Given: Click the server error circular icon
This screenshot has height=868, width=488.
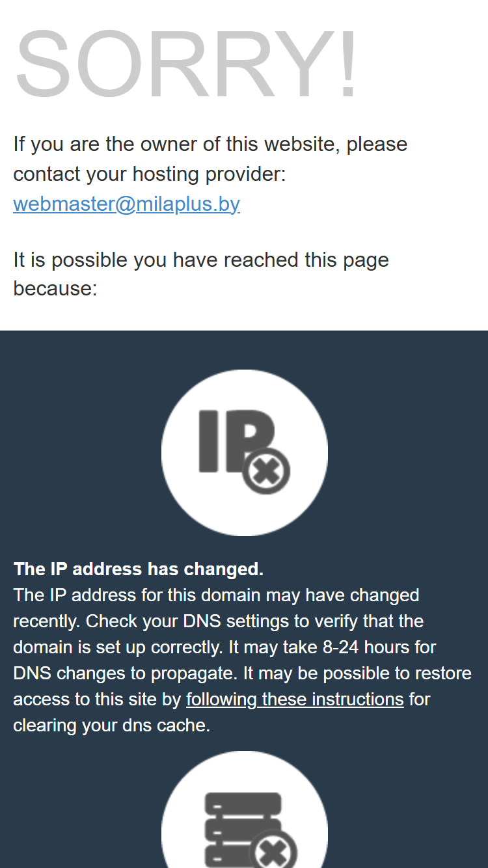Looking at the screenshot, I should [x=245, y=809].
